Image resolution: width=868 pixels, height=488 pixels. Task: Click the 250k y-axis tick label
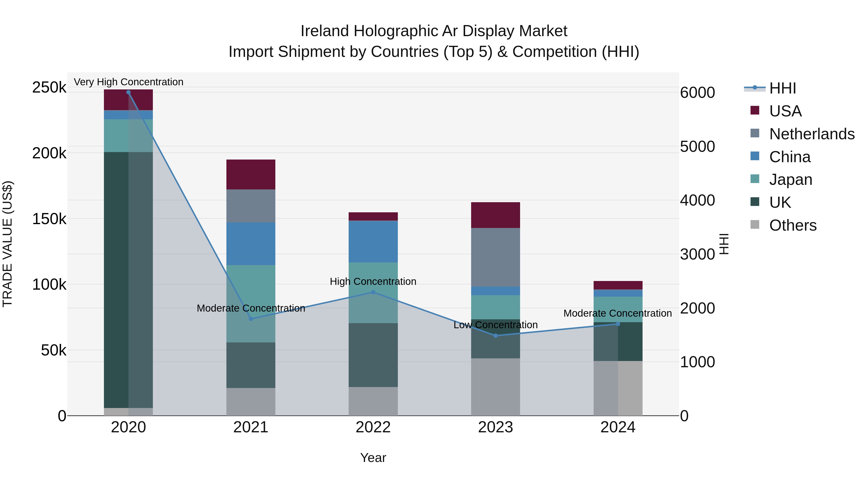pyautogui.click(x=49, y=87)
